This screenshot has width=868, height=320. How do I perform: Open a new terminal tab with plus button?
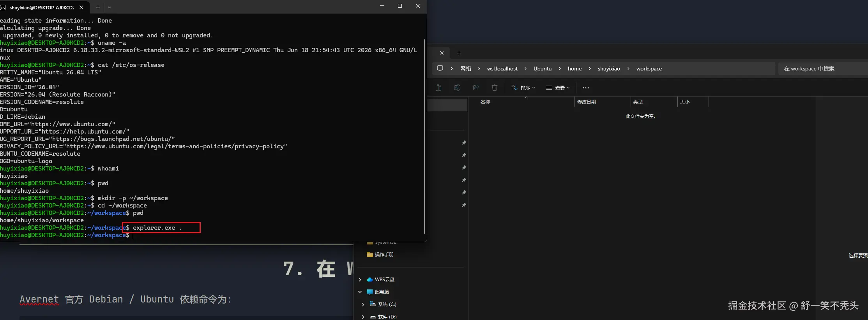98,7
